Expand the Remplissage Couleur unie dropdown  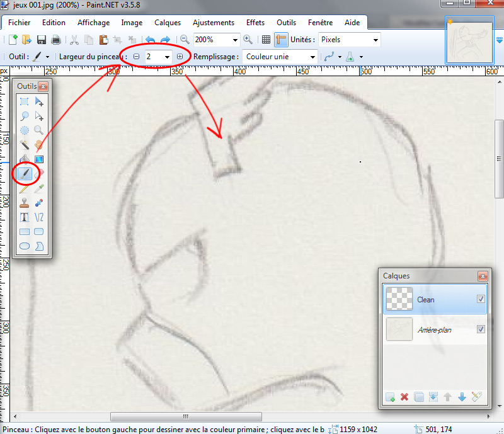click(312, 57)
